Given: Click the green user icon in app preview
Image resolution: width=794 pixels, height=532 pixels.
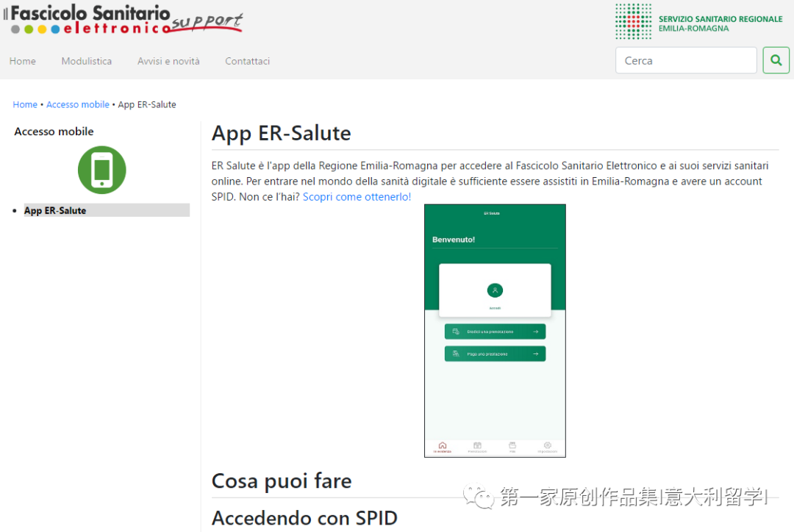Looking at the screenshot, I should click(495, 290).
